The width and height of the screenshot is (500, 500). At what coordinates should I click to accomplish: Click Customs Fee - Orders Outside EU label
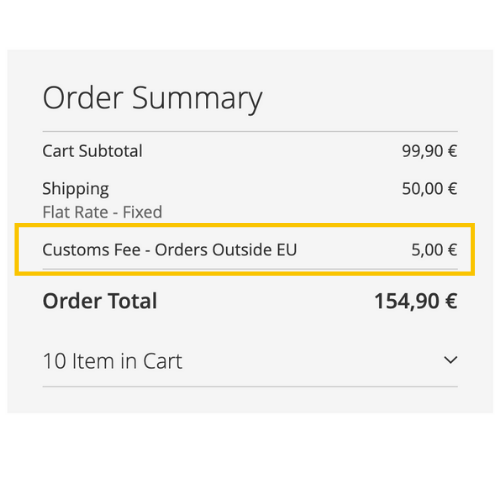click(x=170, y=250)
